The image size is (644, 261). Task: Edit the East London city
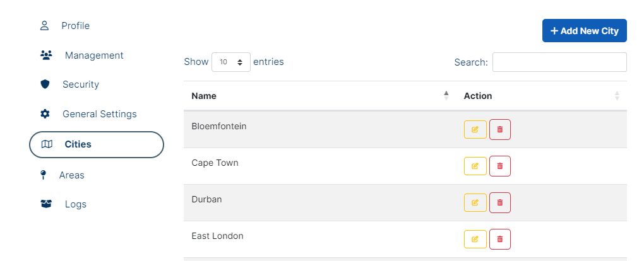[475, 239]
